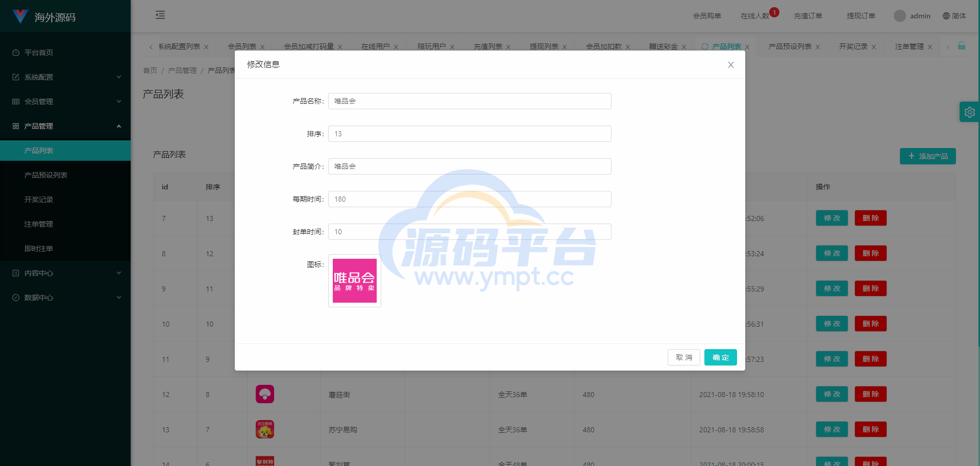Click the admin avatar icon
980x466 pixels.
point(900,16)
